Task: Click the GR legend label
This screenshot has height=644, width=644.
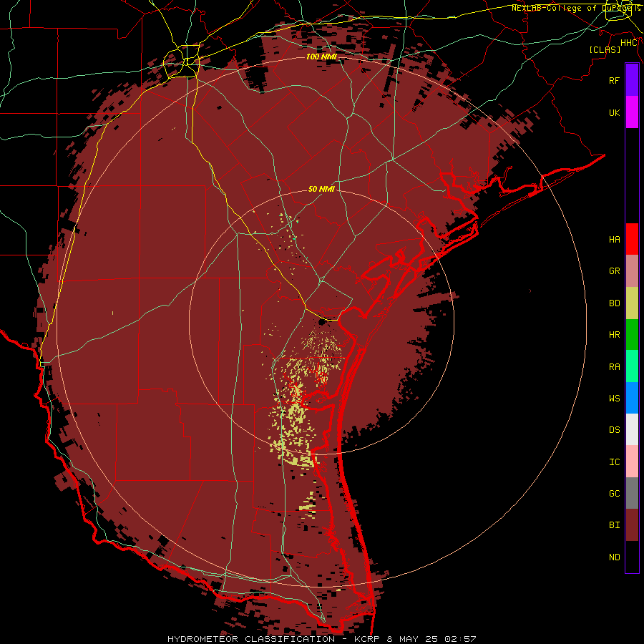Action: coord(615,271)
